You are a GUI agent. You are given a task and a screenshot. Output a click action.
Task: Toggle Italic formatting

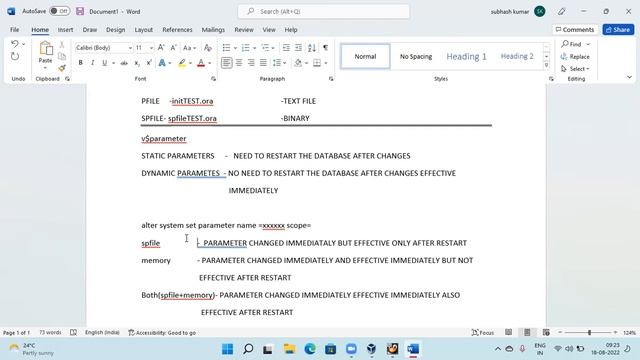[x=92, y=63]
